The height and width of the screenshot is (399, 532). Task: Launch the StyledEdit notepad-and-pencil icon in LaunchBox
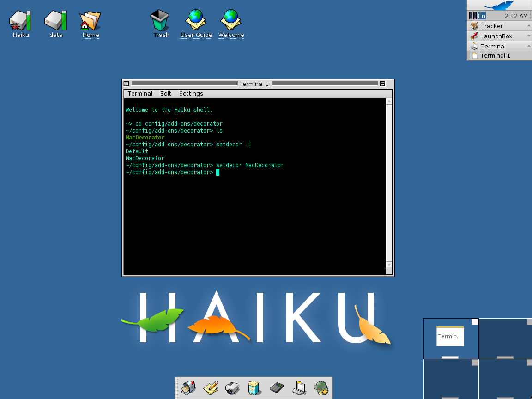pyautogui.click(x=211, y=388)
